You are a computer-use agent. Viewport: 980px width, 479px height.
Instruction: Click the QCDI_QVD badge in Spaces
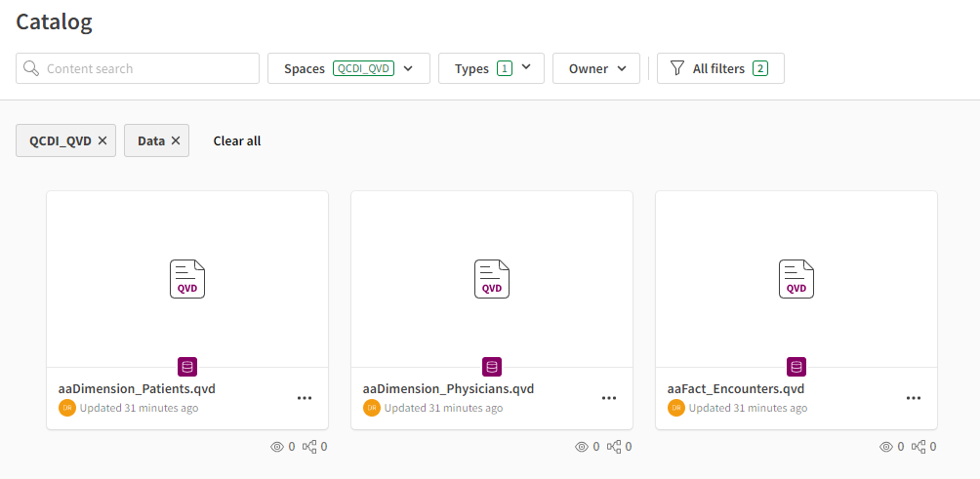click(x=364, y=68)
